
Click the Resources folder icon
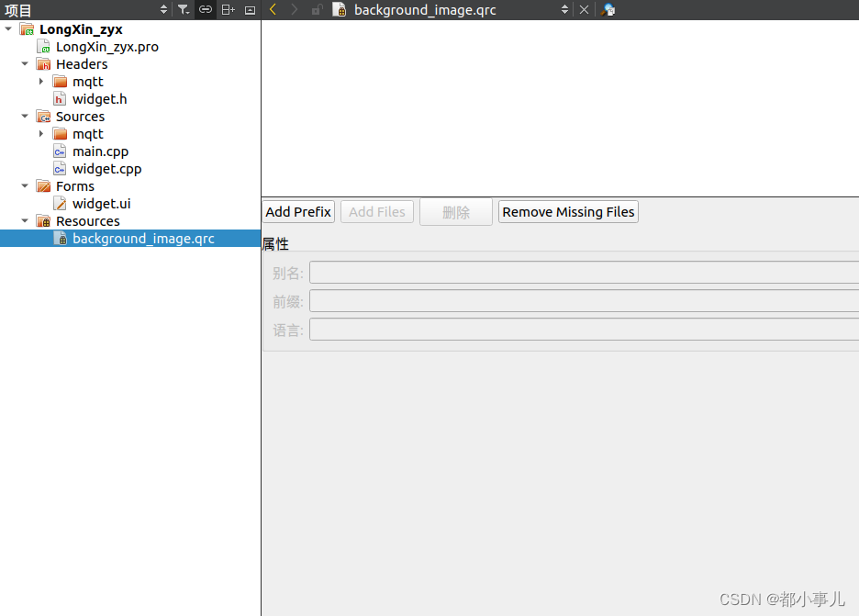[x=43, y=221]
